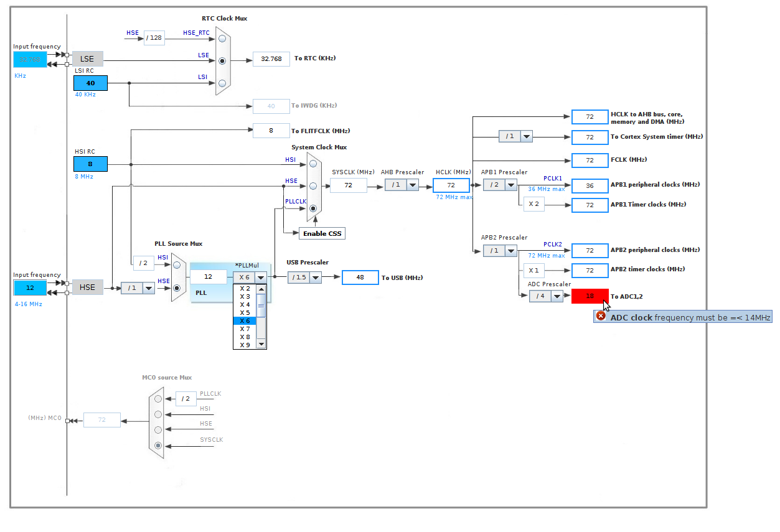Click the red error icon in the ADC tooltip
The height and width of the screenshot is (532, 780).
[601, 317]
